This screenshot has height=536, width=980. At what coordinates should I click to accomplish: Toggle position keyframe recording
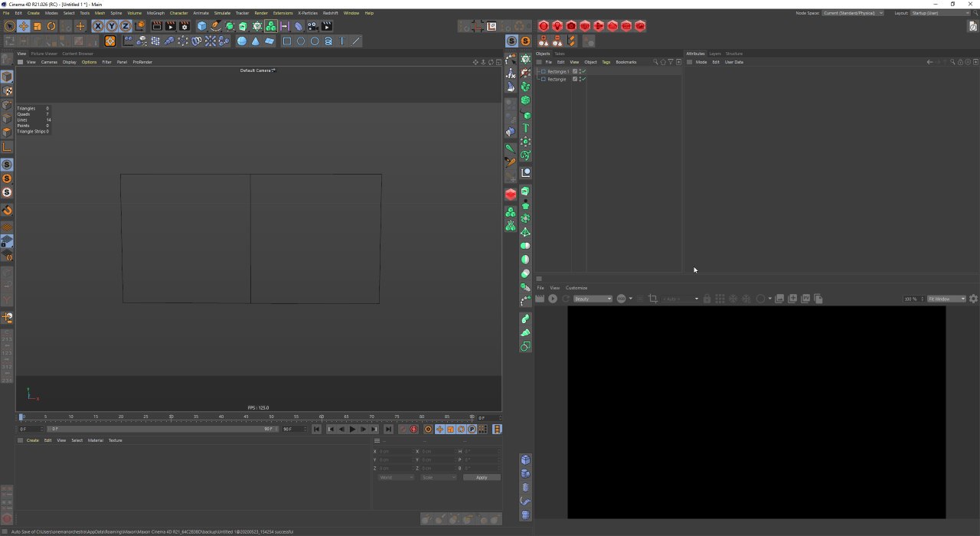(439, 429)
